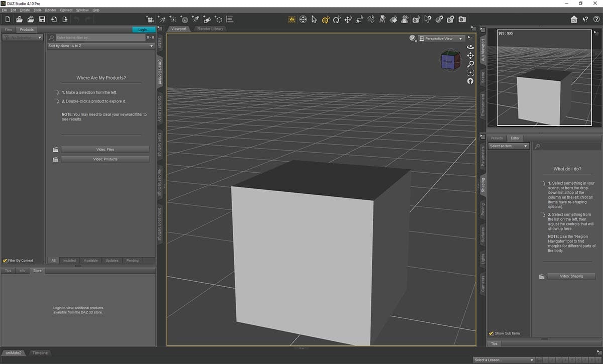This screenshot has height=364, width=603.
Task: Toggle the Show Sub Items checkbox
Action: (x=491, y=333)
